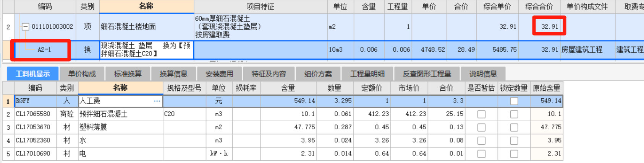Open the 组价方案 tab

click(x=318, y=73)
